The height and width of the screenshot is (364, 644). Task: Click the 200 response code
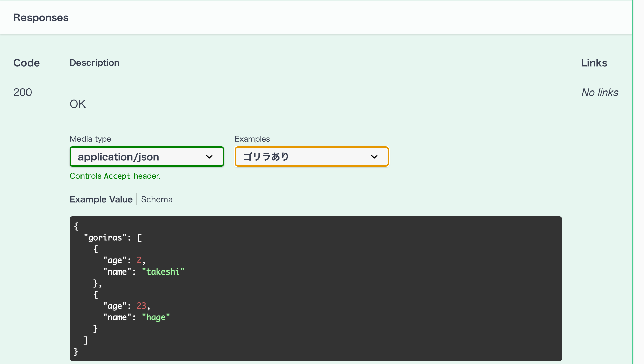[x=22, y=92]
